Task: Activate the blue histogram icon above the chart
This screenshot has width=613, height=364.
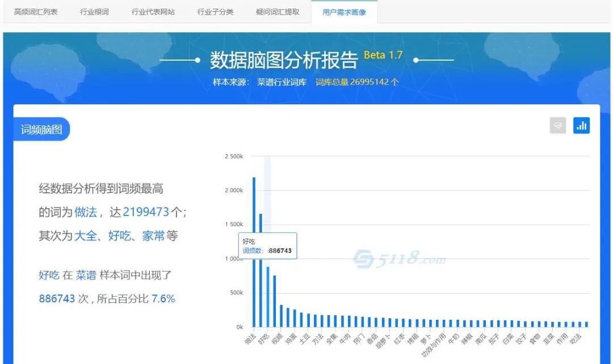Action: tap(581, 125)
